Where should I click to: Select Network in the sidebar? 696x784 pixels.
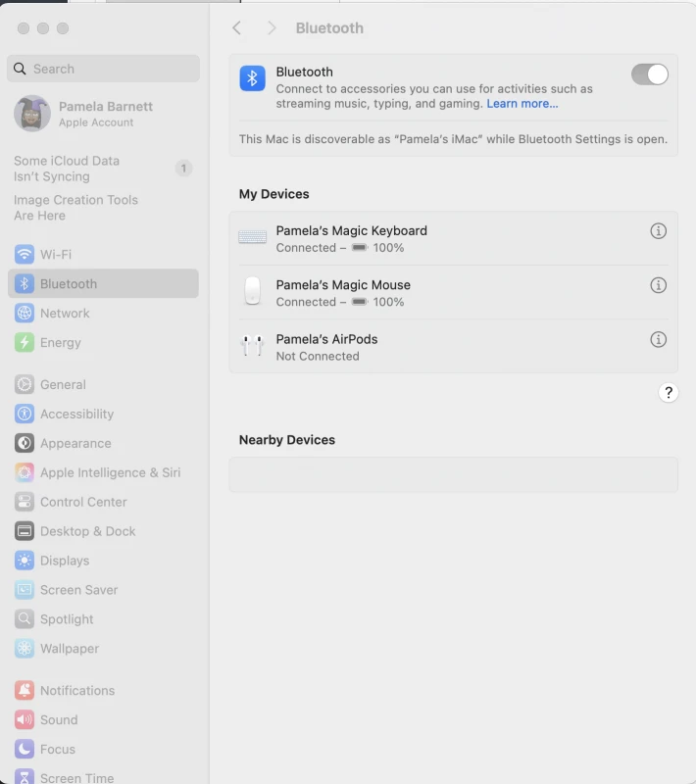(103, 313)
